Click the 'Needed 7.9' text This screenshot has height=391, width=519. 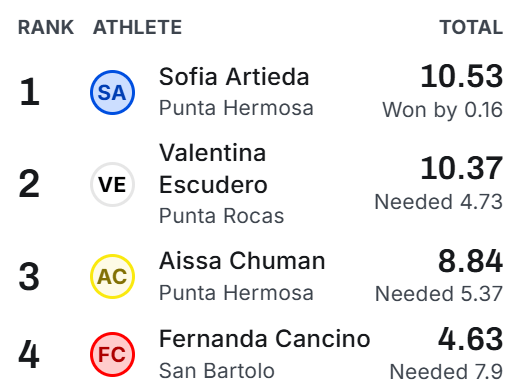tap(446, 372)
